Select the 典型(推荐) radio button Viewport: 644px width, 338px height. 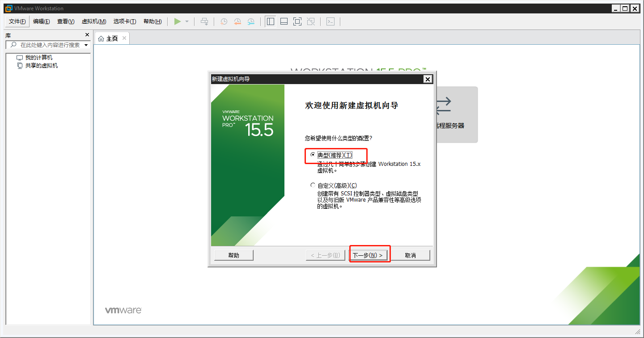coord(313,155)
